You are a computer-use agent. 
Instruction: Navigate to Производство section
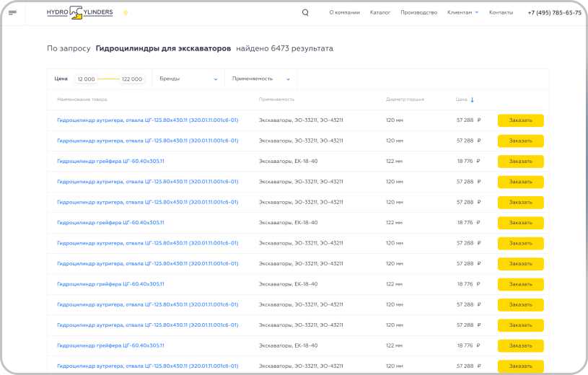[x=418, y=12]
